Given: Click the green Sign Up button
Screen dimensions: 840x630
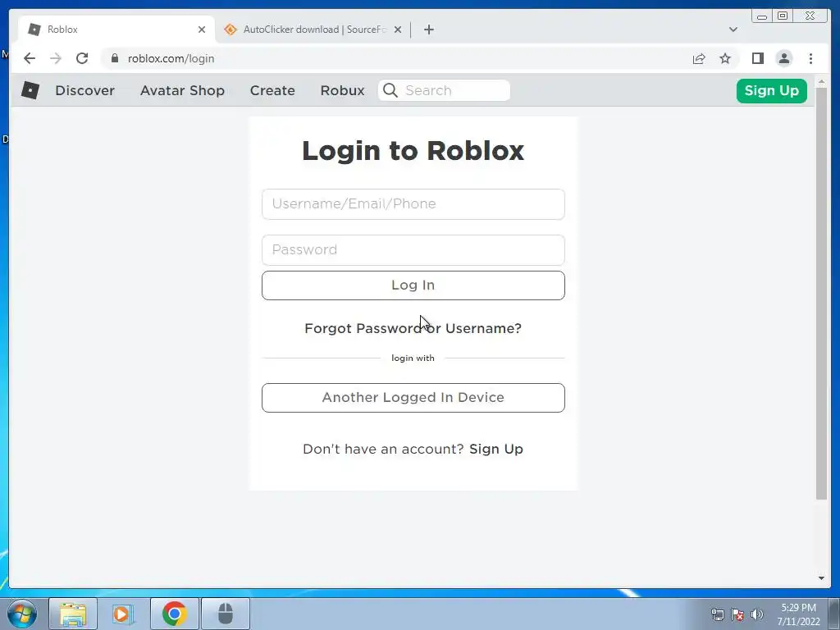Looking at the screenshot, I should (x=771, y=90).
